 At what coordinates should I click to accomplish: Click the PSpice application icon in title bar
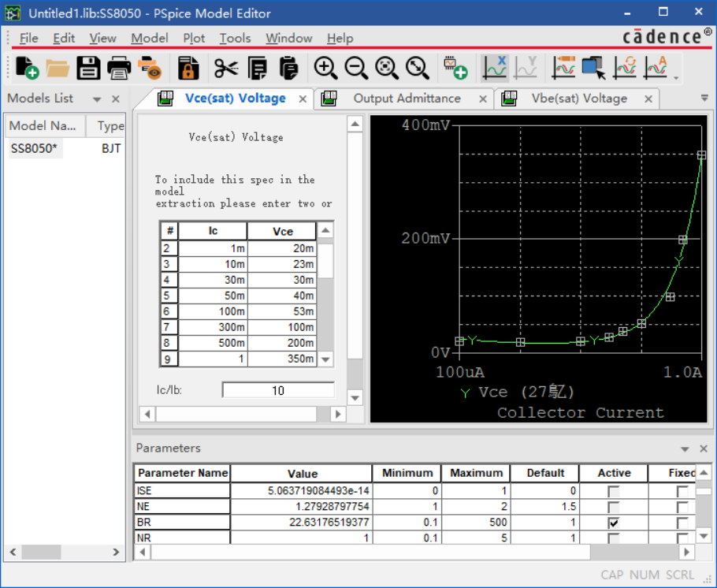pyautogui.click(x=13, y=13)
